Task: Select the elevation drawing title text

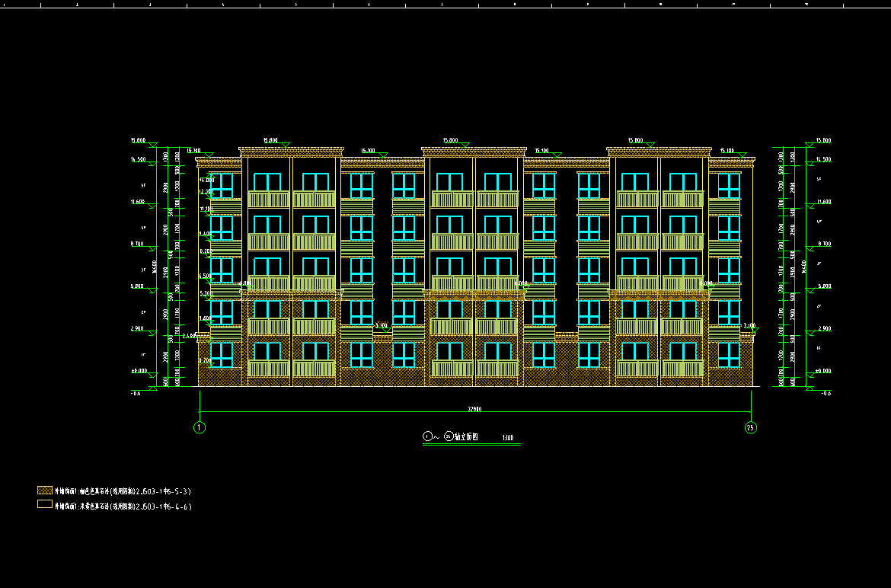Action: (x=451, y=436)
